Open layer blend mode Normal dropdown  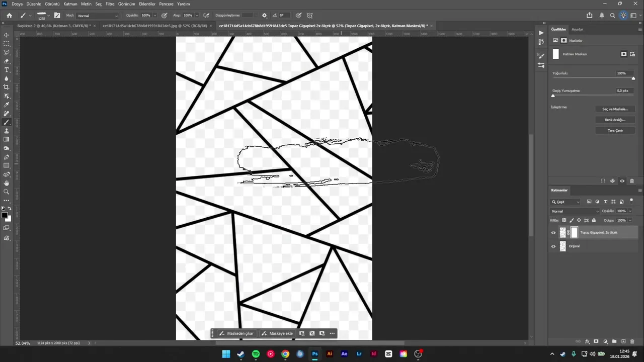point(576,211)
